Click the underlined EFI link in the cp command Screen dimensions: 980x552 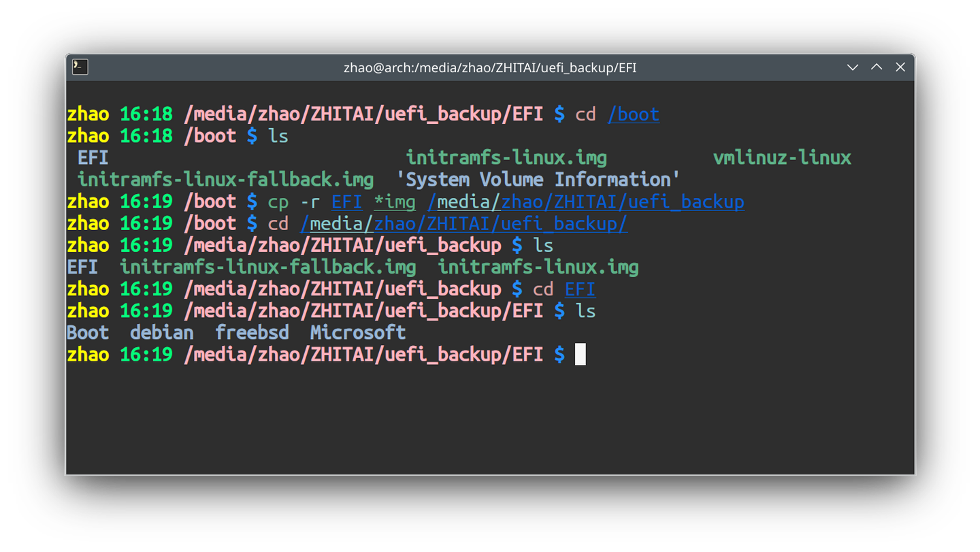coord(346,201)
